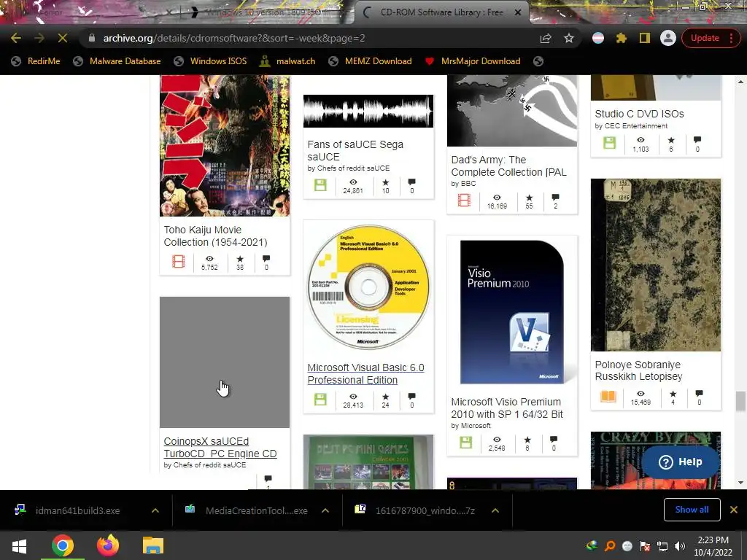Open the malwat.ch bookmark
Screen dimensions: 747x560
[x=287, y=61]
